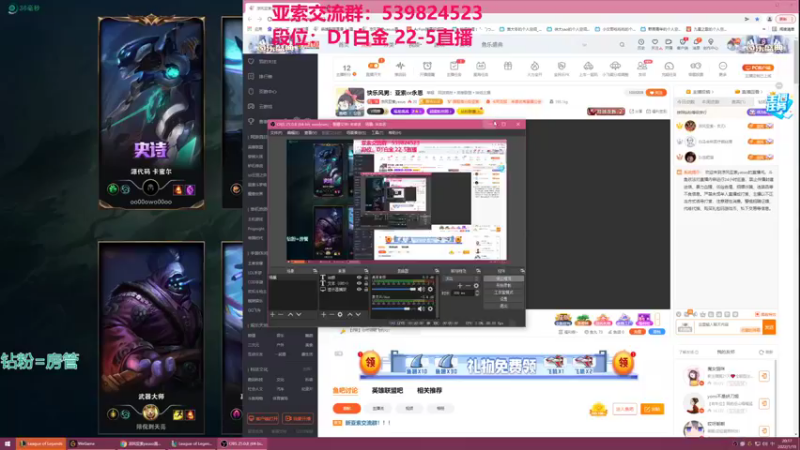The image size is (800, 450).
Task: Adjust the mic/aux volume slider in OBS
Action: point(393,309)
